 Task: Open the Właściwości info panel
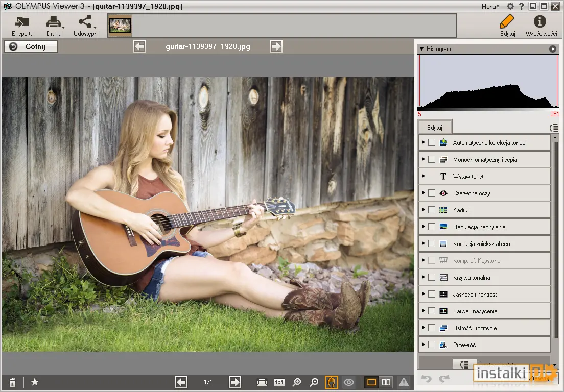coord(540,26)
